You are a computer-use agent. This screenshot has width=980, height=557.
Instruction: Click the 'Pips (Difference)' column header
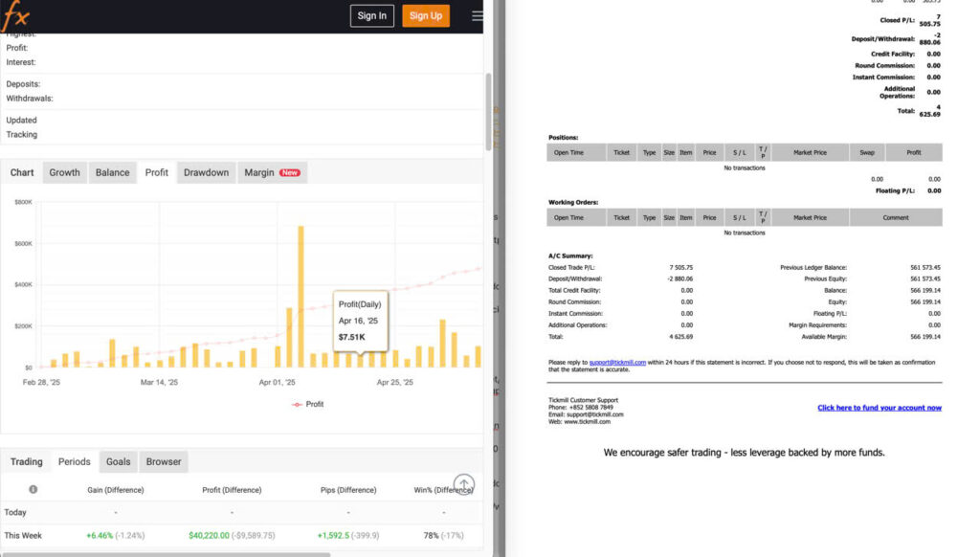click(x=348, y=490)
